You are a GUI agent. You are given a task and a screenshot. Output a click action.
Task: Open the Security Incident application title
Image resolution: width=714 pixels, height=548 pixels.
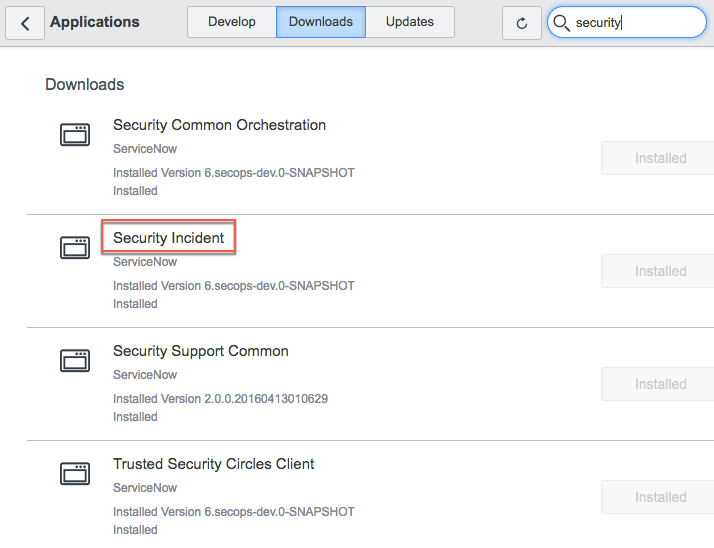click(168, 238)
